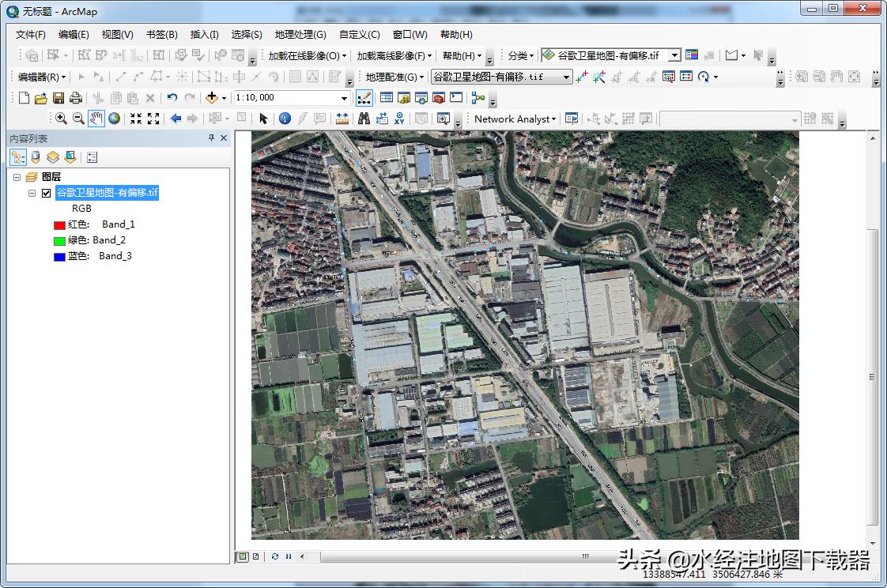Save the map document
Viewport: 887px width, 588px height.
pyautogui.click(x=59, y=98)
